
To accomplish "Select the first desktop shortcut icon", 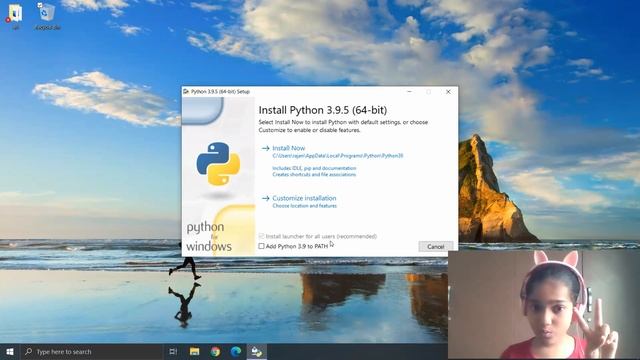I will point(15,16).
